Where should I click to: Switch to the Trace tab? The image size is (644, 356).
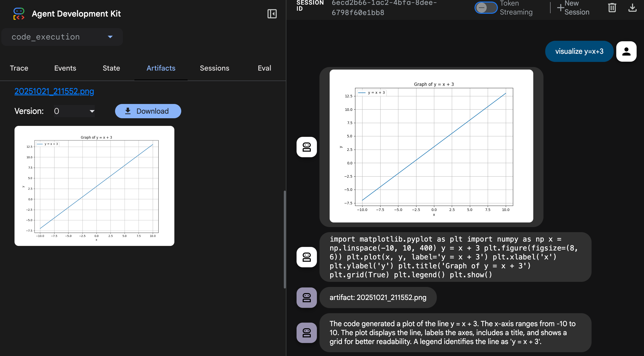coord(19,68)
